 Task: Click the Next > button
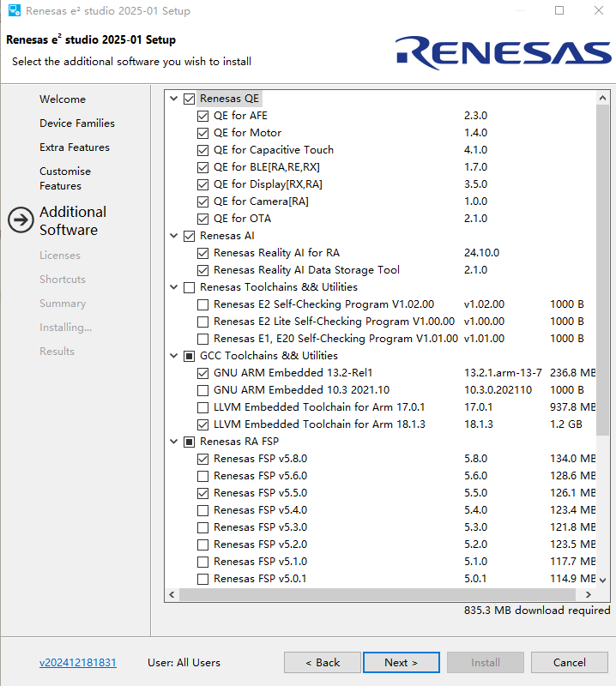[402, 662]
